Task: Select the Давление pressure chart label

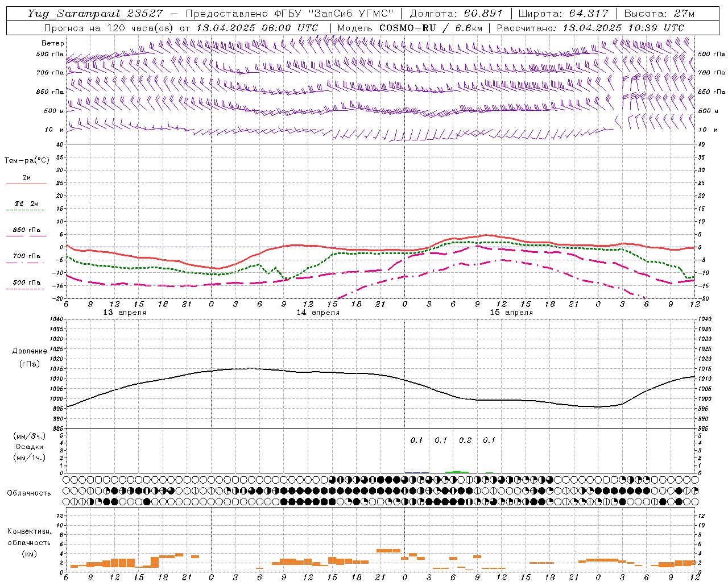Action: 30,351
